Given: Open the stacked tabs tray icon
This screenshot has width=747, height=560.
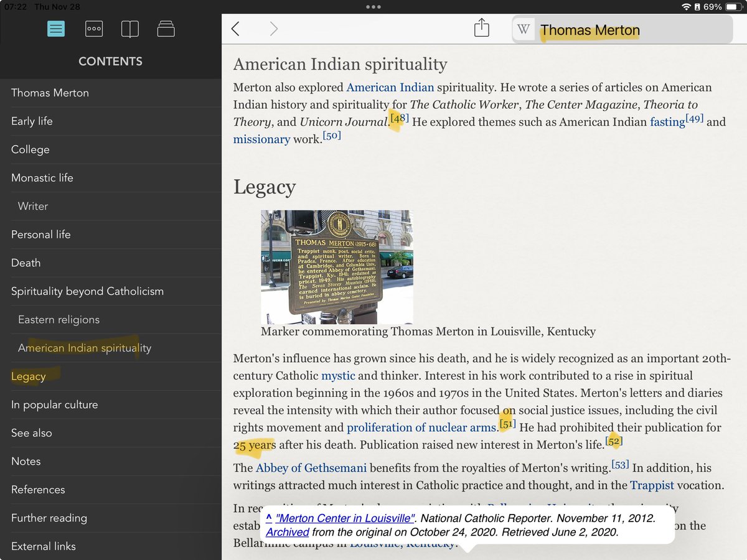Looking at the screenshot, I should (166, 29).
